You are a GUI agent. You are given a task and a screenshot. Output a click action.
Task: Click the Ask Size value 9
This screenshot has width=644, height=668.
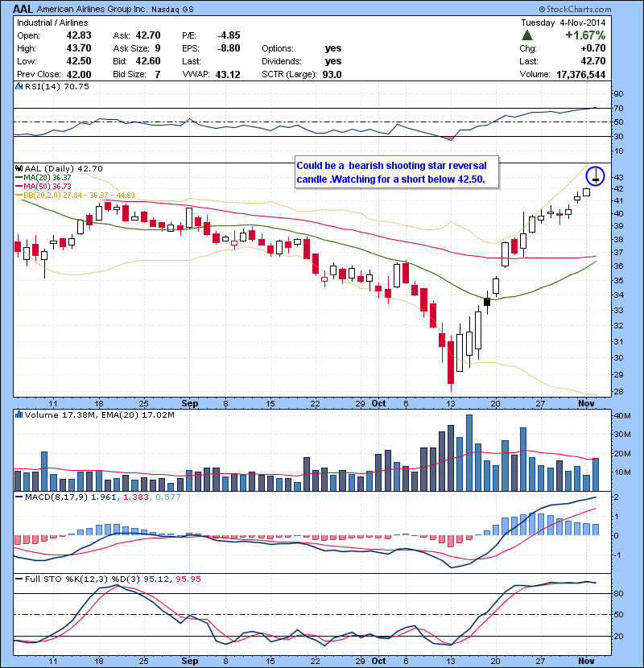[158, 48]
